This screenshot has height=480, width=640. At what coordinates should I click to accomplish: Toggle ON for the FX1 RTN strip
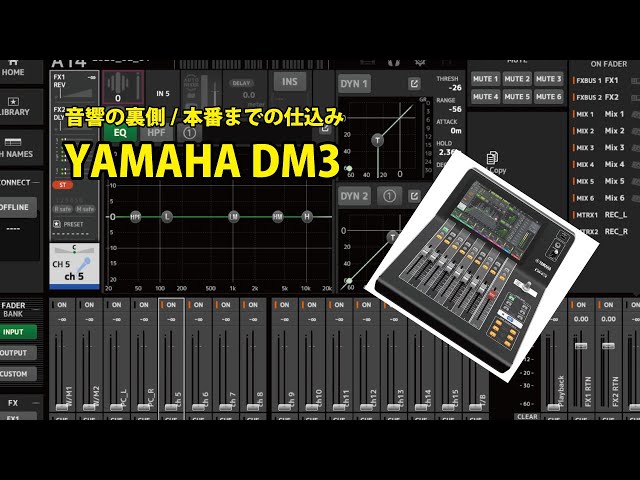coord(581,305)
